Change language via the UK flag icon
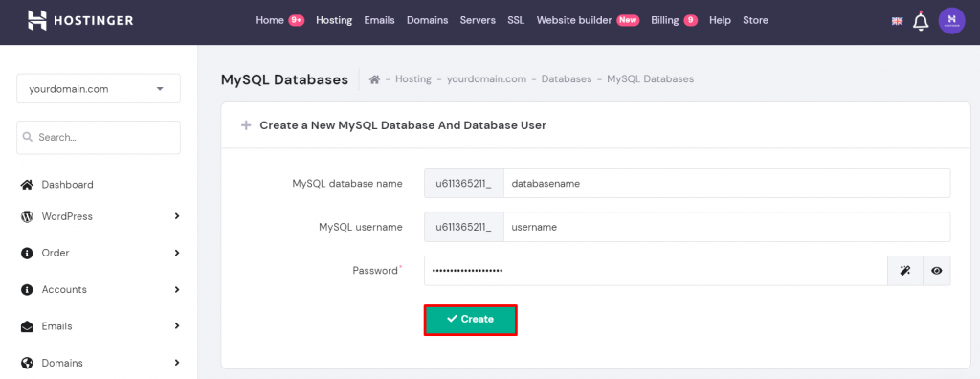The image size is (980, 379). click(x=897, y=21)
